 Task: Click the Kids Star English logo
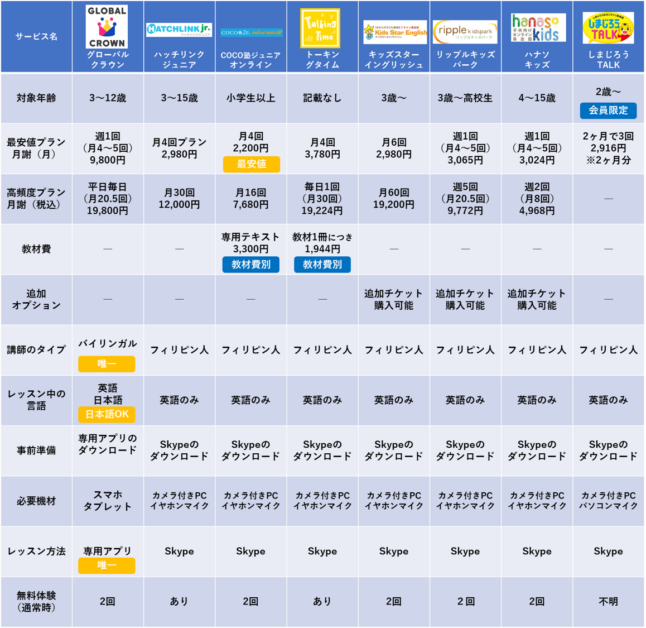point(393,28)
